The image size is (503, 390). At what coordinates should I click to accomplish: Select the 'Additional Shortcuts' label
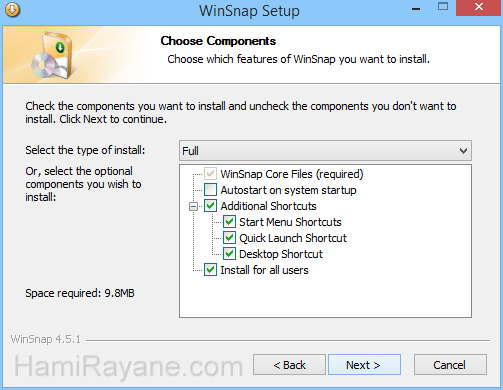[x=268, y=206]
